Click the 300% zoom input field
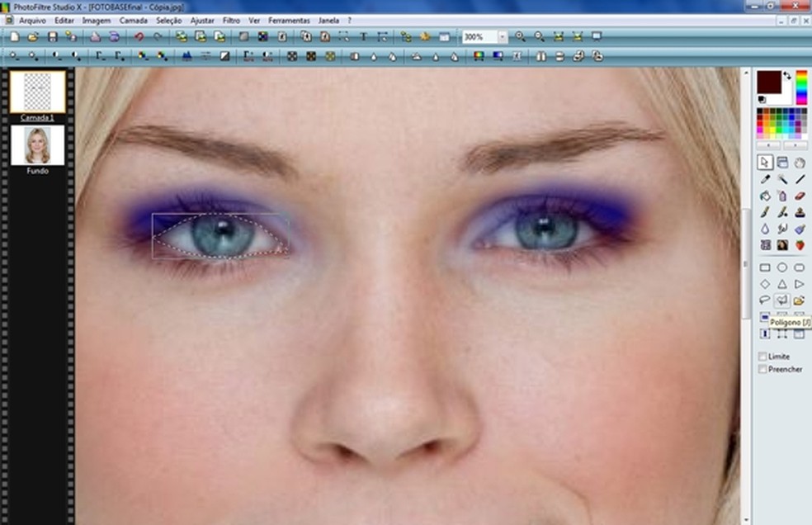812x525 pixels. [479, 37]
